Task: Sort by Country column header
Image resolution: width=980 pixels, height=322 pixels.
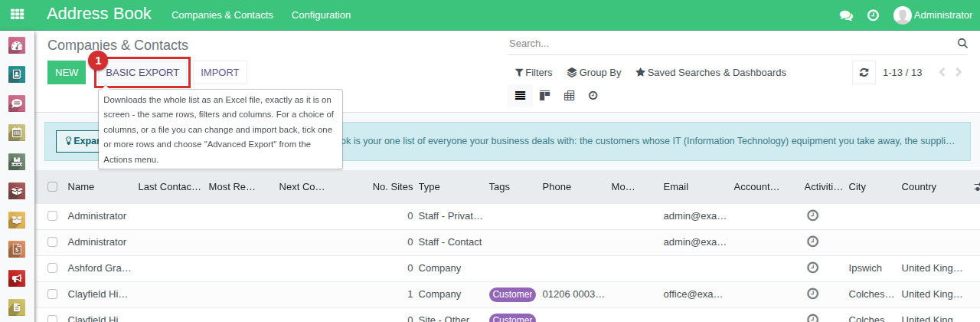Action: [x=919, y=186]
